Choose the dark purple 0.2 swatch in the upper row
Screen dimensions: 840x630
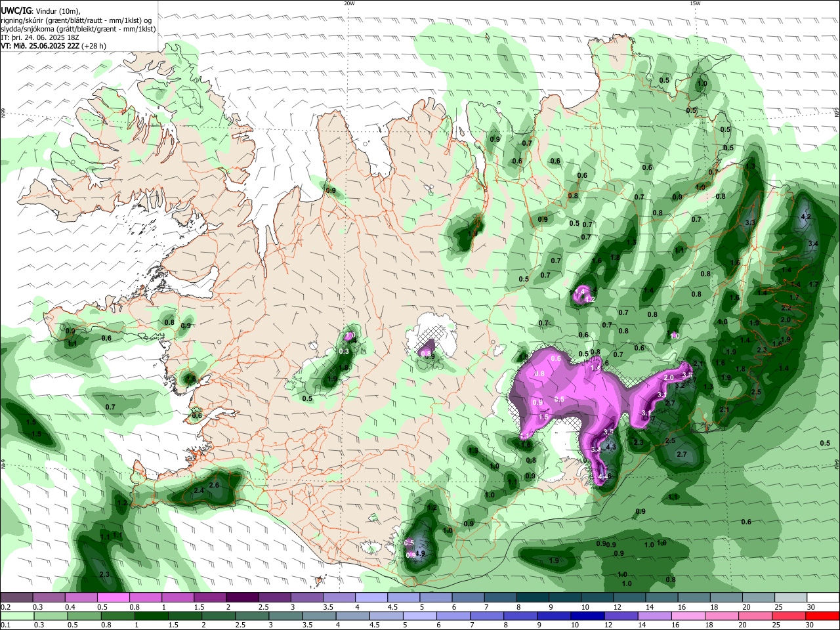[x=16, y=597]
